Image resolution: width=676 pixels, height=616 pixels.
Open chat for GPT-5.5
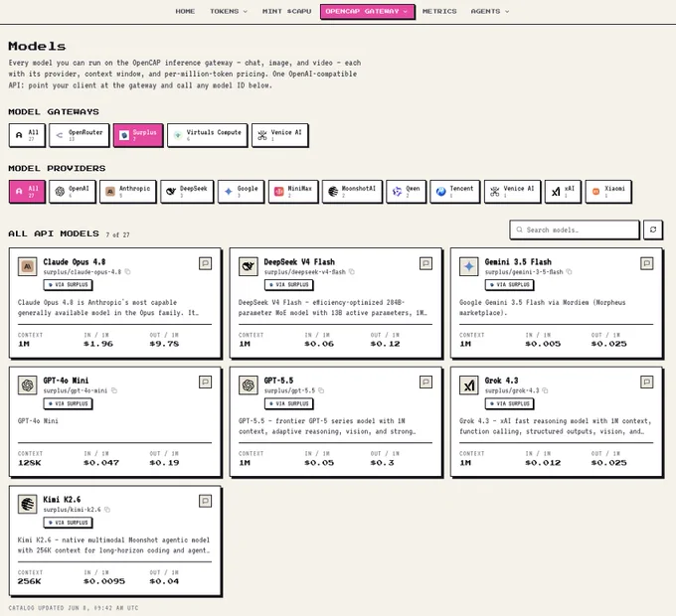coord(425,382)
